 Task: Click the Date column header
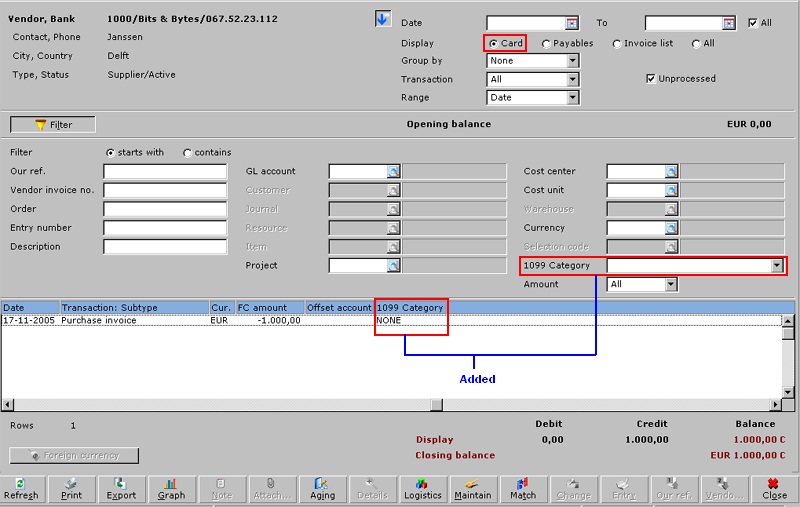[x=31, y=308]
